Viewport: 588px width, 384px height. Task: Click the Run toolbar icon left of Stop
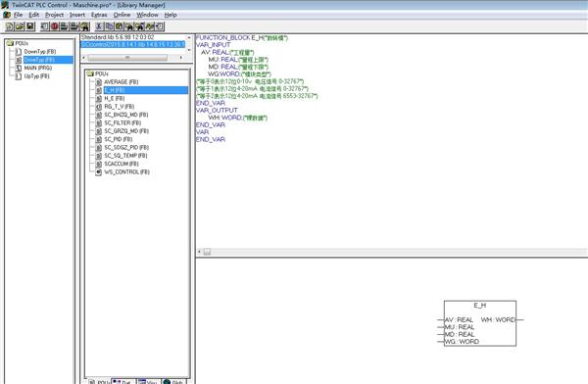pos(45,26)
